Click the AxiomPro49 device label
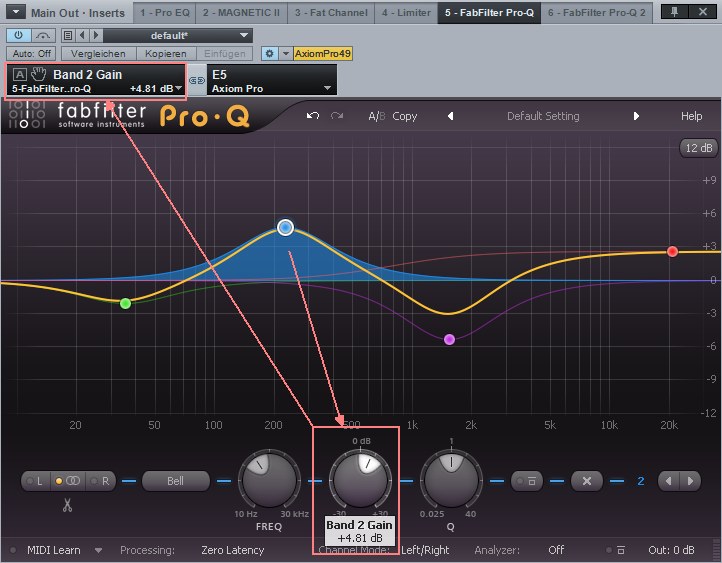The image size is (722, 563). coord(323,53)
